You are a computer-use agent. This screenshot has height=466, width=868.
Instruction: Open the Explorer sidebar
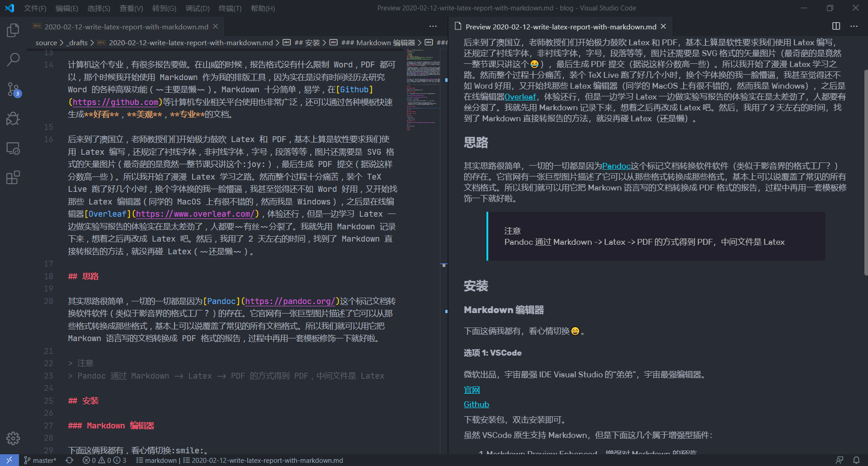coord(13,30)
